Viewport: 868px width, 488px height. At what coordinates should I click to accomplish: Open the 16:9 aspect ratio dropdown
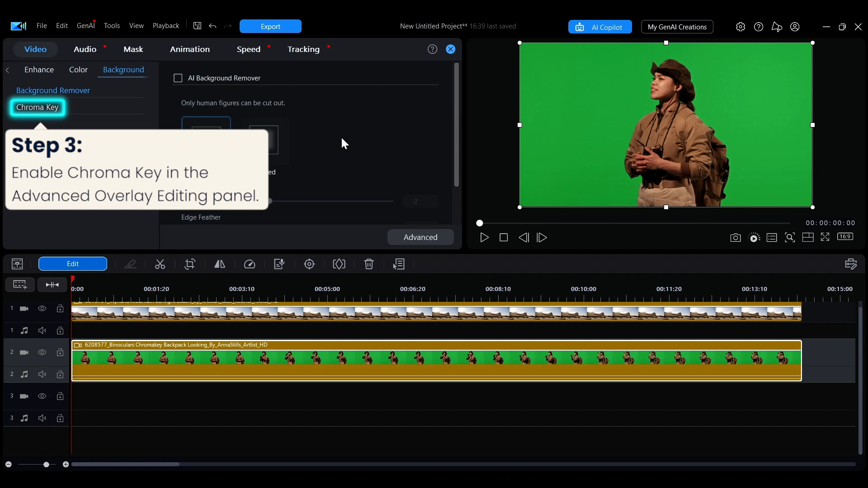845,237
